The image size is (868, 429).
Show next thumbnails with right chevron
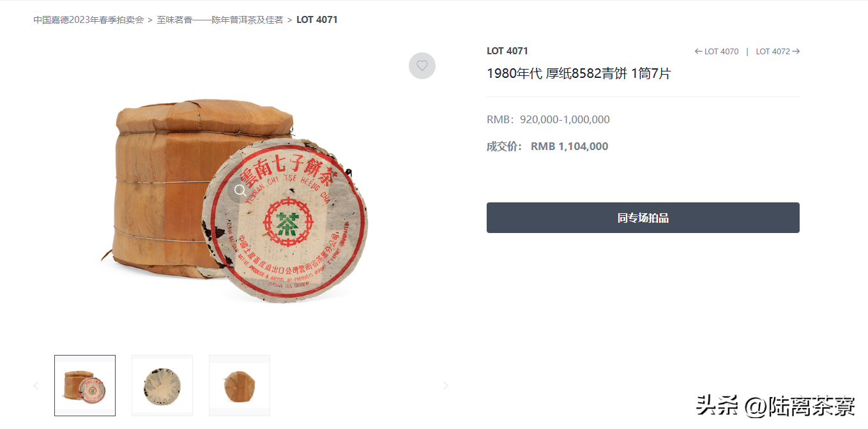click(446, 386)
